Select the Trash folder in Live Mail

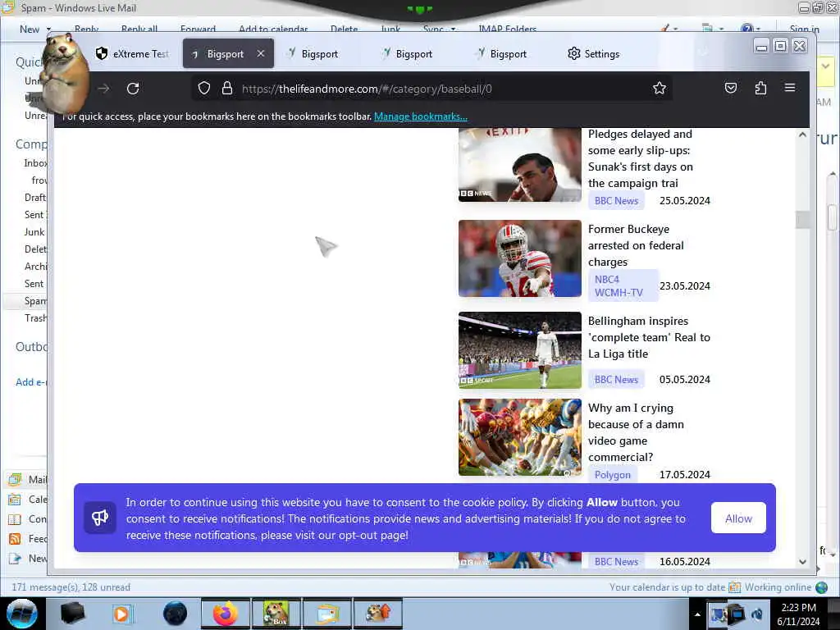tap(35, 318)
